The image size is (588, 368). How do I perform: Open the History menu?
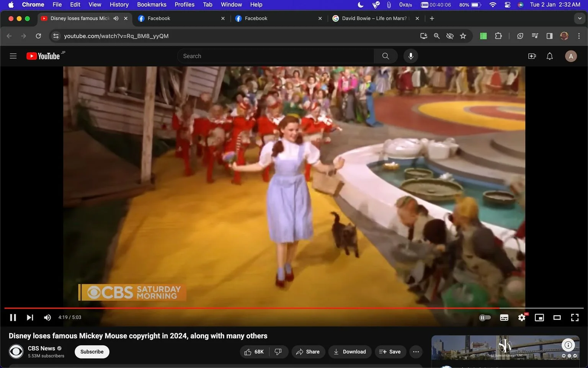pos(119,5)
